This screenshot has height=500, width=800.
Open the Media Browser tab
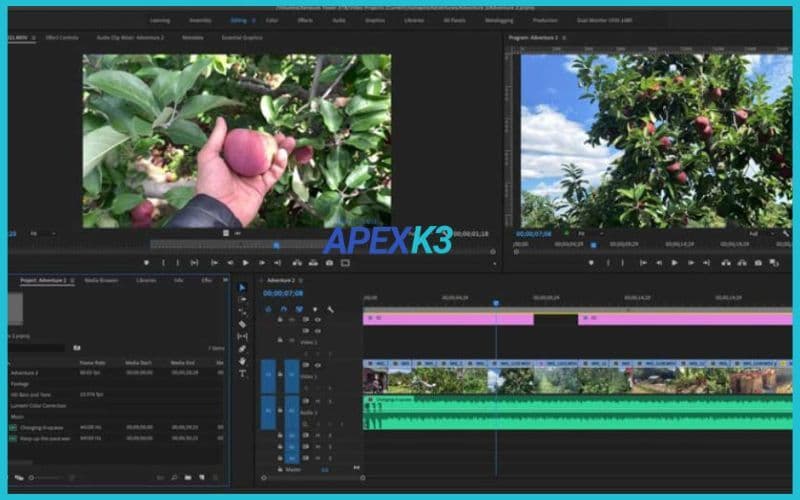coord(101,280)
